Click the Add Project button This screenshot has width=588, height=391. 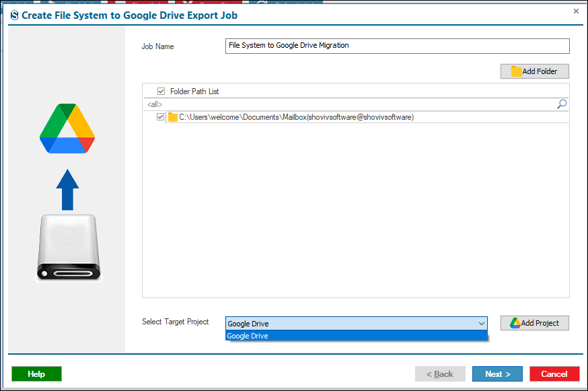[x=534, y=323]
